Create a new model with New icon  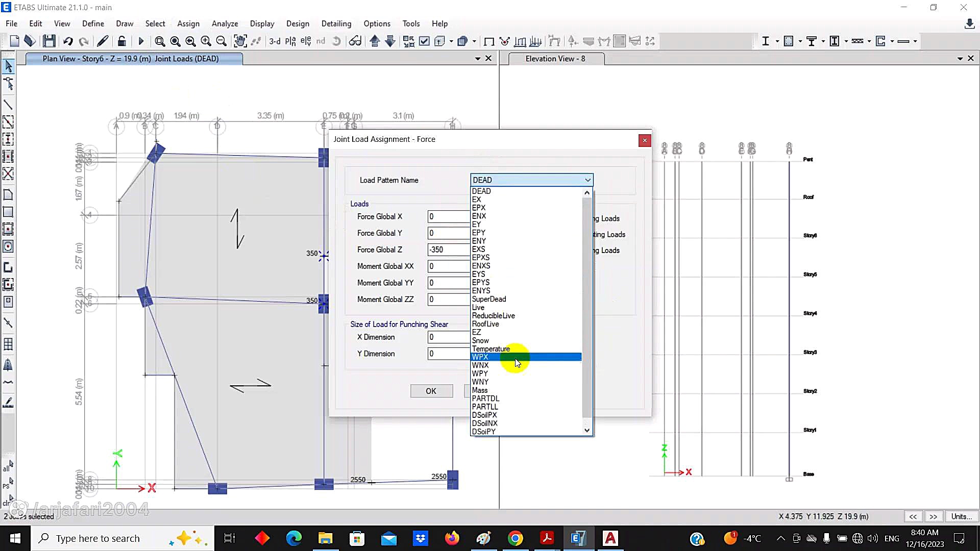(14, 41)
